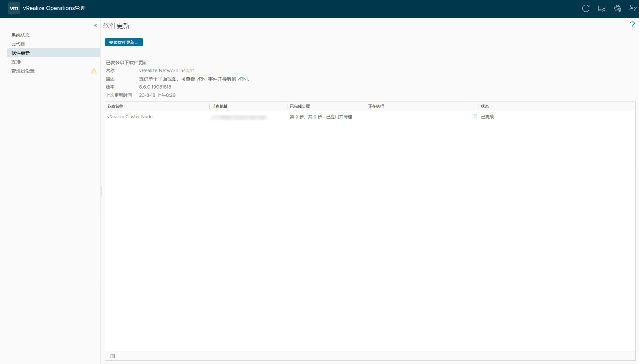Click the sidebar resize splitter handle
639x364 pixels.
pyautogui.click(x=100, y=191)
